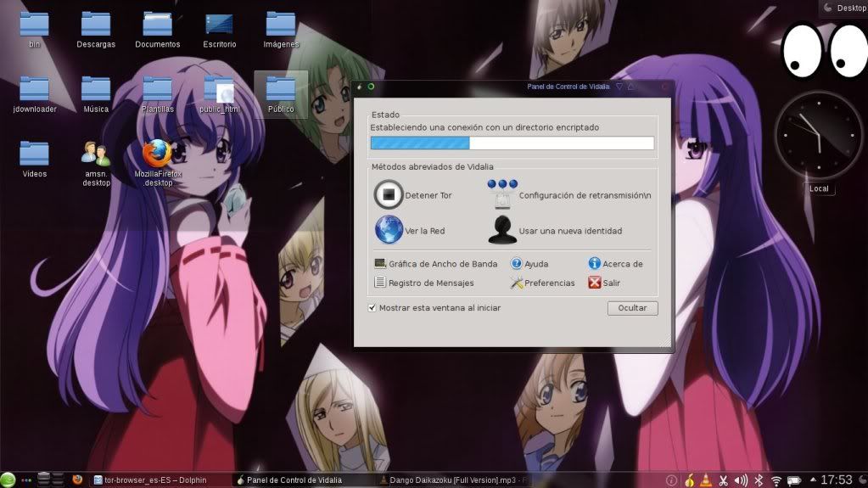
Task: Launch MozillaFirefox.desktop shortcut
Action: (x=158, y=164)
